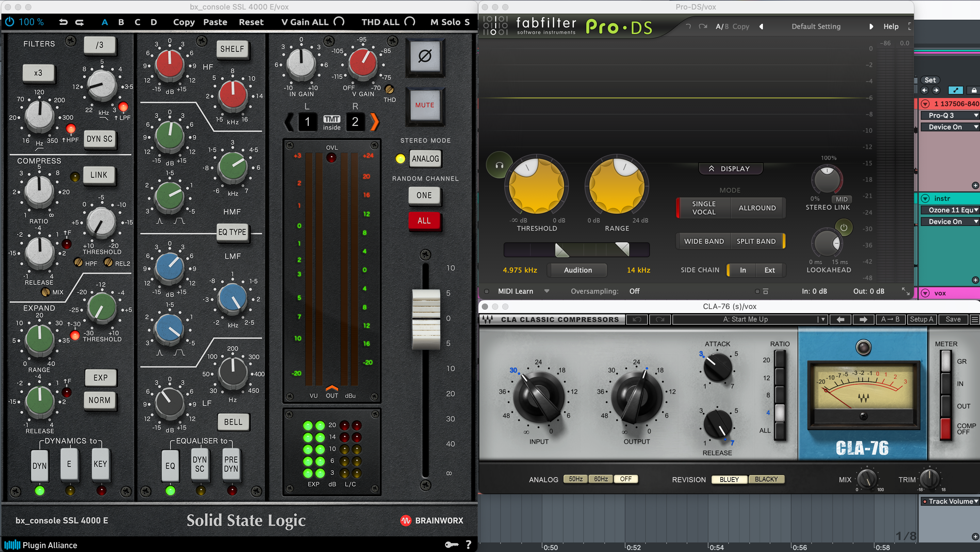
Task: Click the Plugin Alliance key icon
Action: 451,545
